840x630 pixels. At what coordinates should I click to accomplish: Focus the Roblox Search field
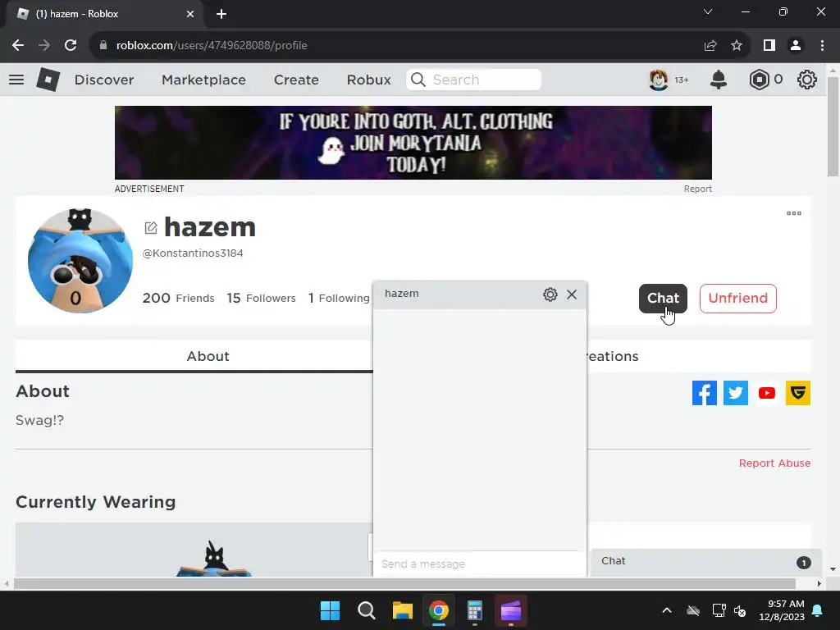coord(473,80)
